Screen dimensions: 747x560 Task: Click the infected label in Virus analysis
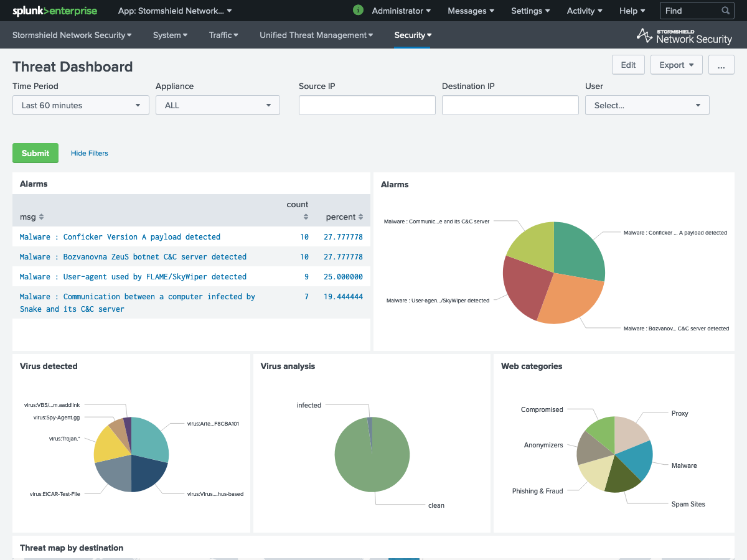pos(309,405)
